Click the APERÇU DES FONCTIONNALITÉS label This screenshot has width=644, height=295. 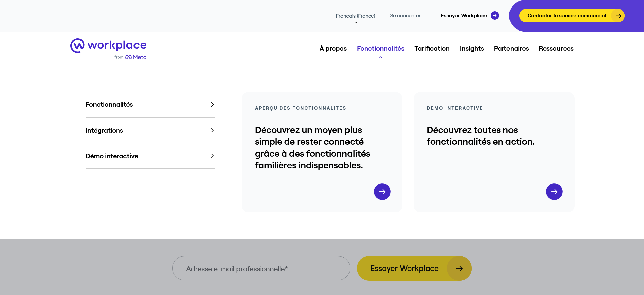point(301,108)
